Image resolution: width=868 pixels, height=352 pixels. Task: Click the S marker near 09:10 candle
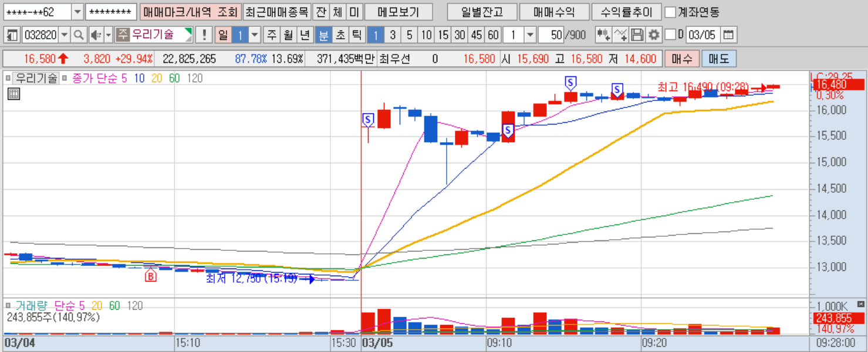(x=508, y=130)
